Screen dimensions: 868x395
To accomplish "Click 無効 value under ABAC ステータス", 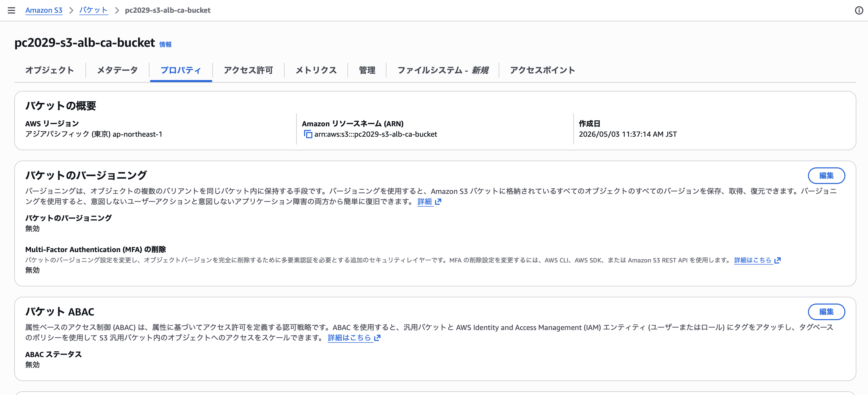I will click(32, 365).
